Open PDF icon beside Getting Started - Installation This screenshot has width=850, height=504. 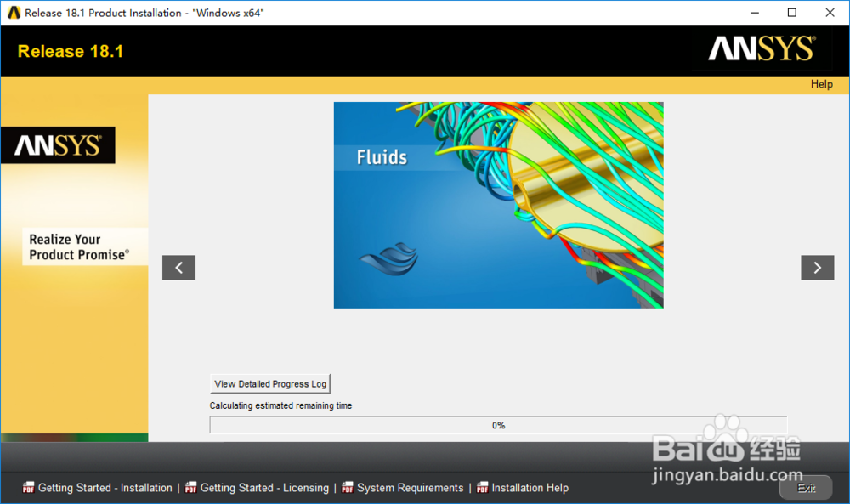point(28,488)
